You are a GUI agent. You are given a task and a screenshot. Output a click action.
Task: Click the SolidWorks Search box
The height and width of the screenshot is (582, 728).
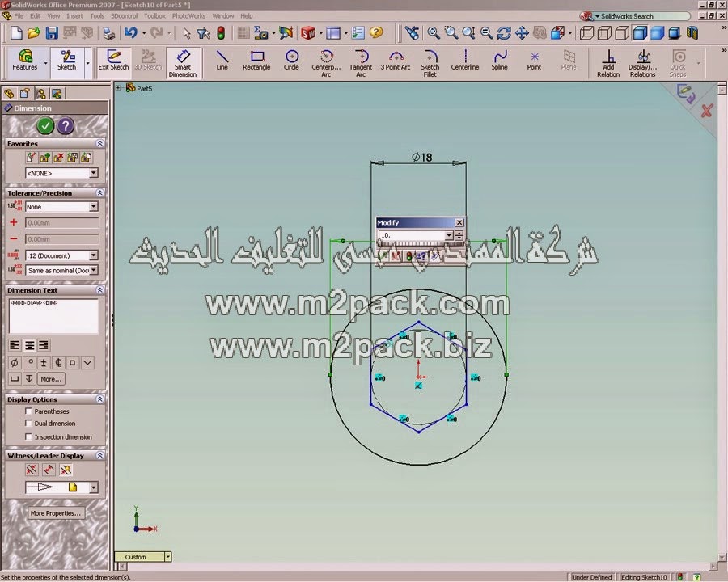[x=642, y=16]
